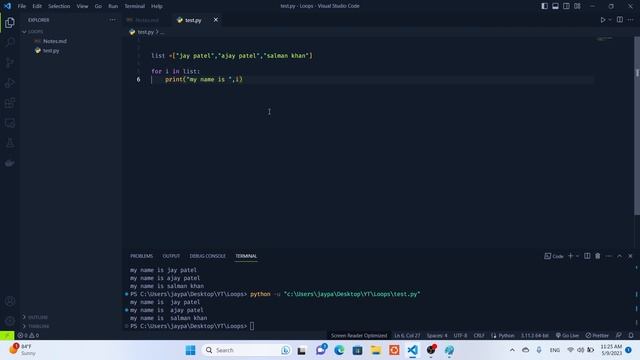
Task: Open terminal panel more actions ellipsis
Action: [x=609, y=256]
